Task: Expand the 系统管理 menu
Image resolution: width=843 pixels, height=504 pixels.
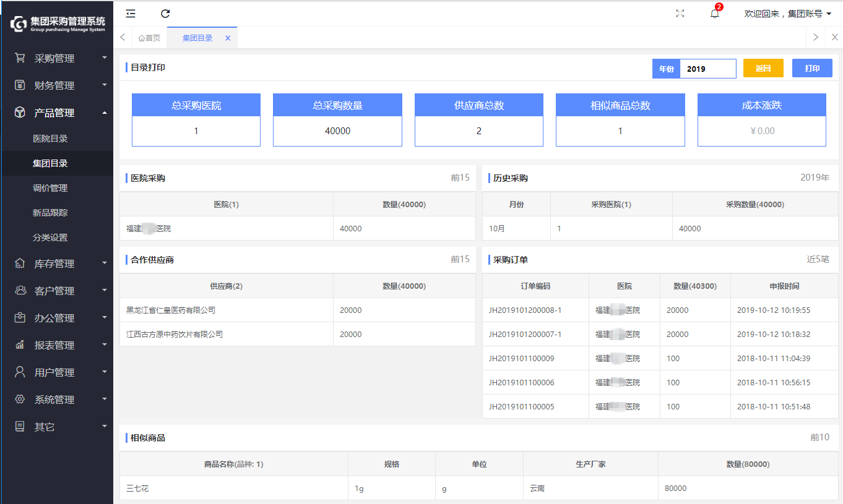Action: coord(105,399)
